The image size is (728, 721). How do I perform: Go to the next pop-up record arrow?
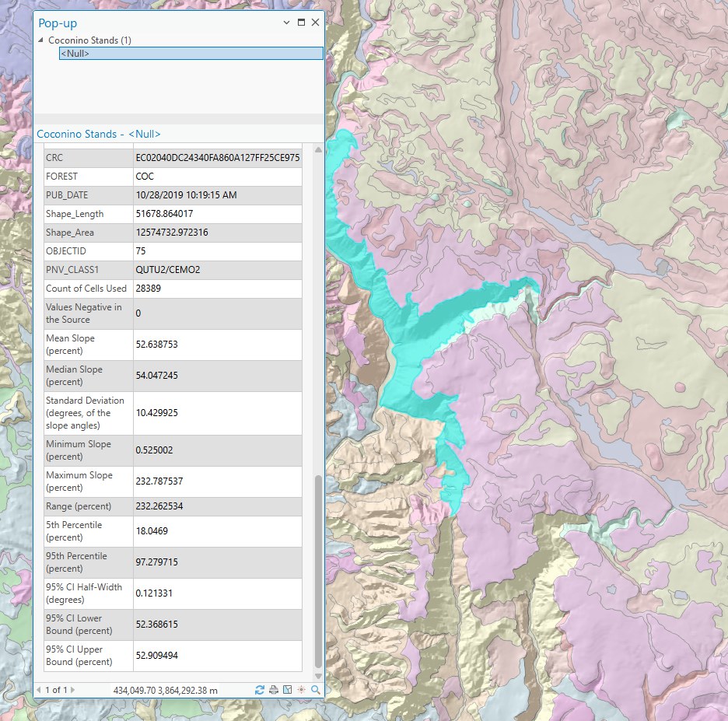click(x=72, y=690)
